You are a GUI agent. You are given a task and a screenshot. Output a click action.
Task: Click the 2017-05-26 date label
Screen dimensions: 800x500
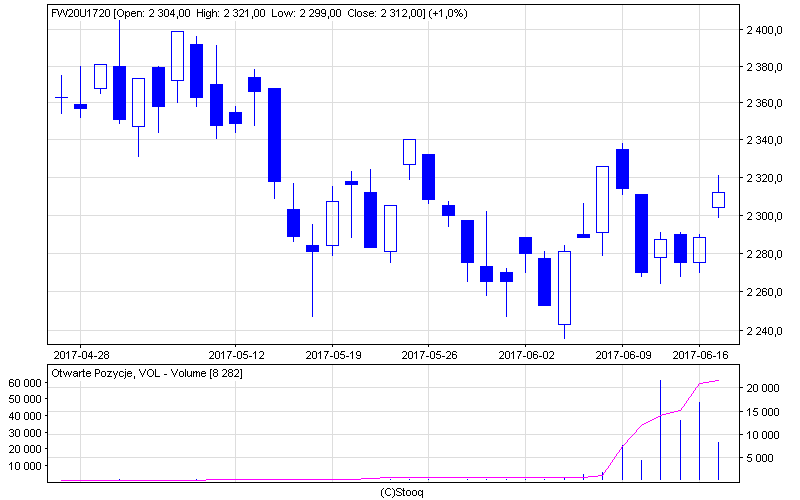coord(429,355)
